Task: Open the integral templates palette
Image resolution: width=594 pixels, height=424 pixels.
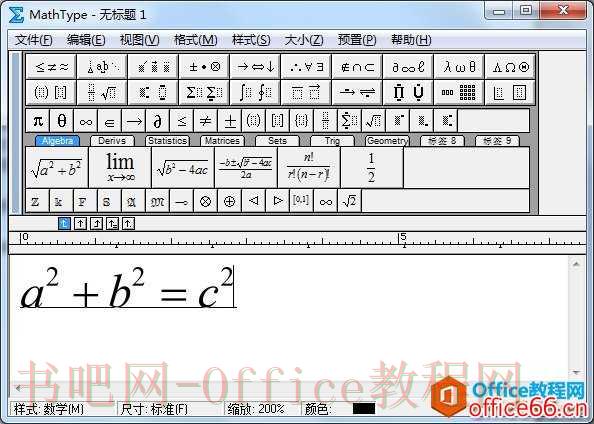Action: coord(255,92)
